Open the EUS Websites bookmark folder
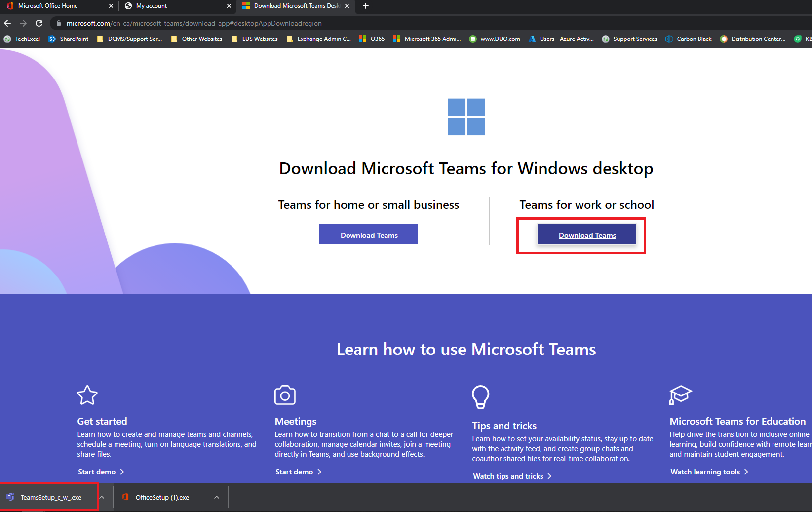The image size is (812, 512). 254,39
